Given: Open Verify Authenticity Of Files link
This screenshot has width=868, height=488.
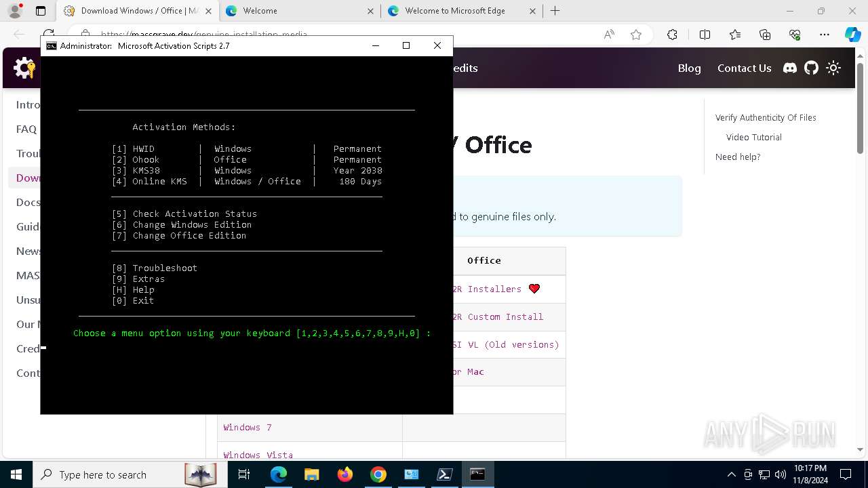Looking at the screenshot, I should tap(766, 117).
